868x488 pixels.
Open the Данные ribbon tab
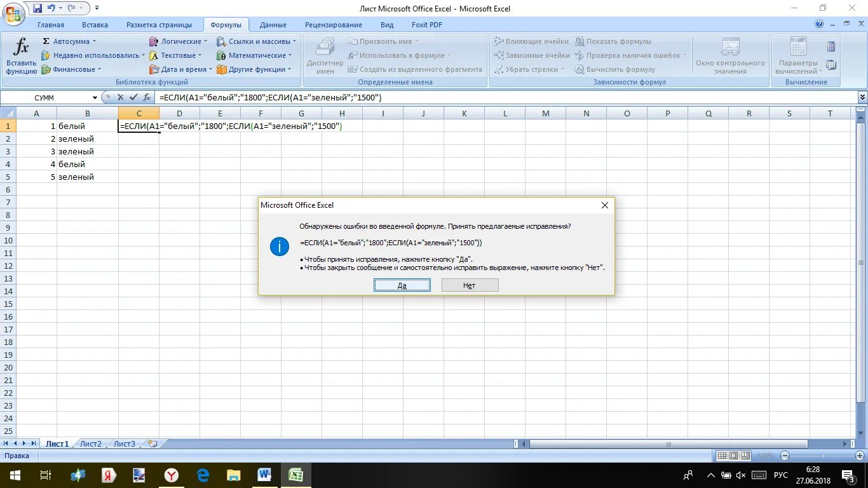point(273,25)
